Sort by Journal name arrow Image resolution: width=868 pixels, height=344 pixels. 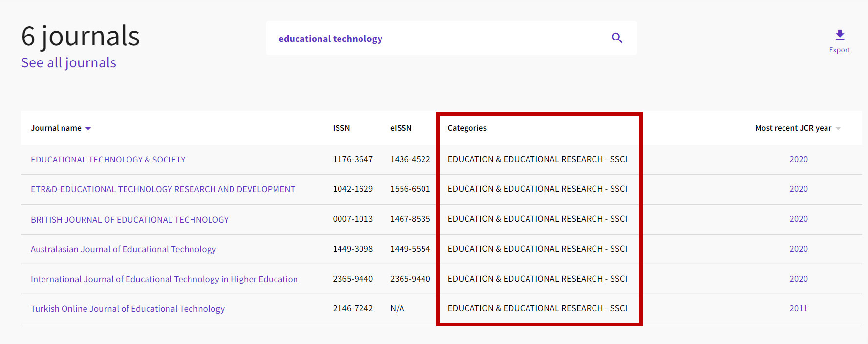(88, 128)
